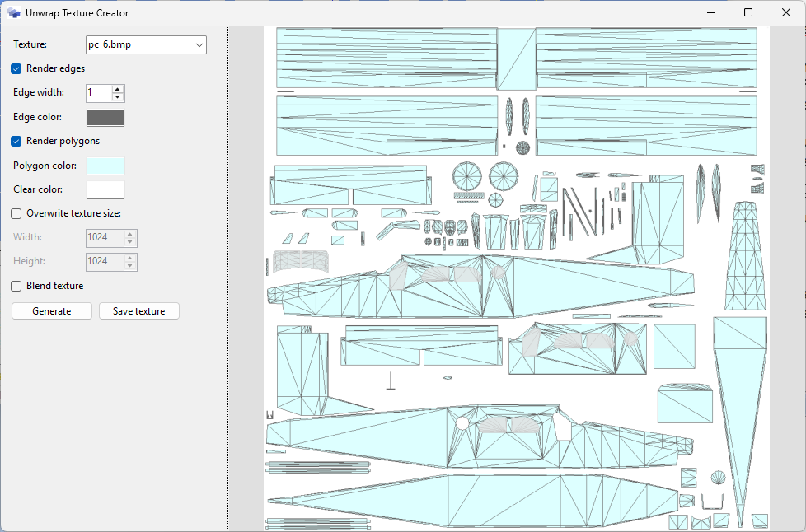Click the Save texture button
Screen dimensions: 806x532
coord(139,311)
